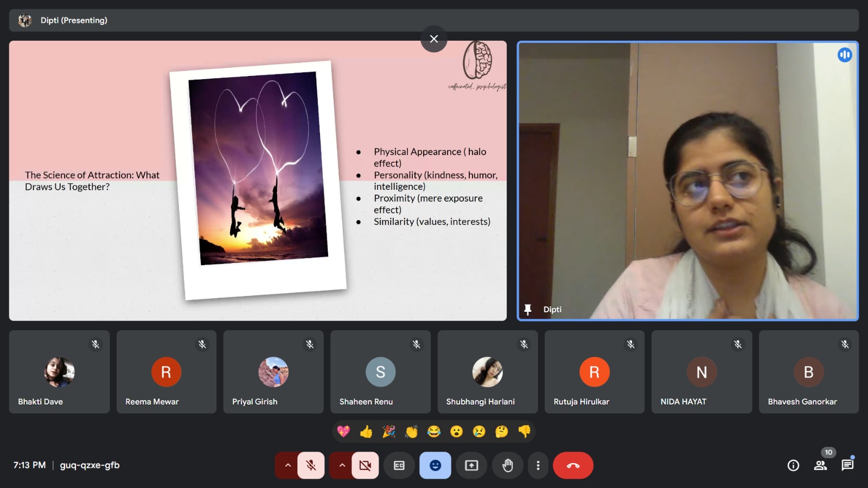Expand audio settings arrow beside microphone

tap(288, 465)
